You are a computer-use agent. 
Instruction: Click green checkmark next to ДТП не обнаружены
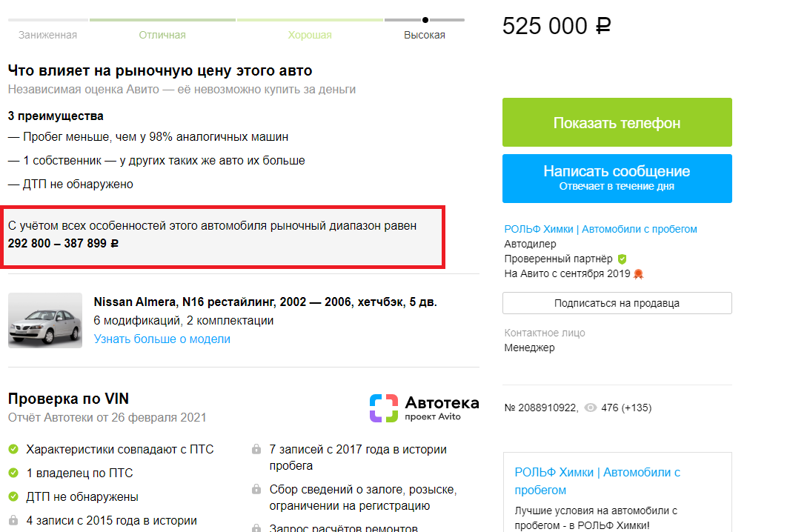click(x=13, y=496)
